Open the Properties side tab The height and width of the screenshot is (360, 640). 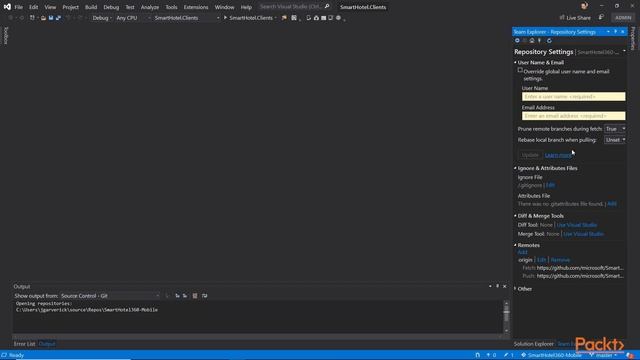pos(633,38)
